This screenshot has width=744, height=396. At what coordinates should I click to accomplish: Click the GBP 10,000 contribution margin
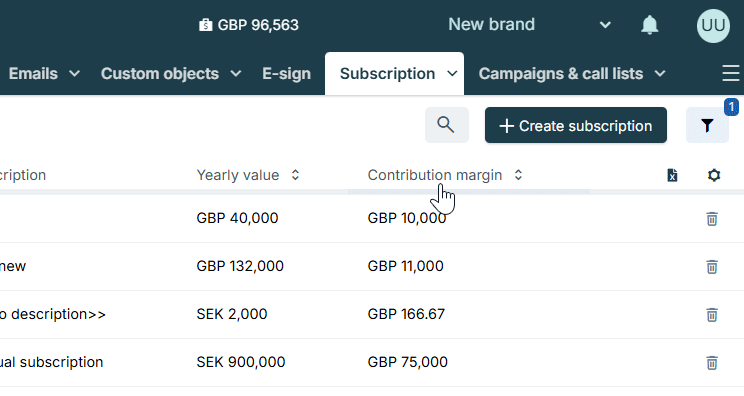[407, 218]
